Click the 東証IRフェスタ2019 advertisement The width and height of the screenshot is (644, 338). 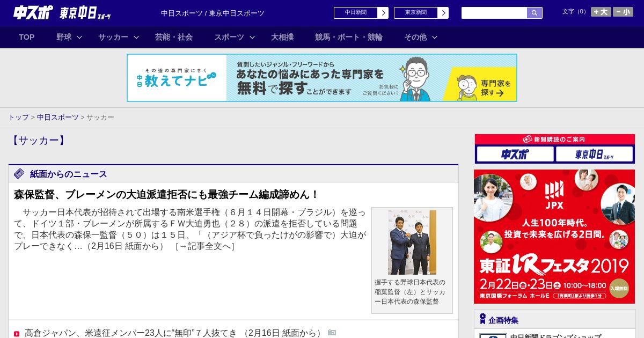[x=554, y=237]
